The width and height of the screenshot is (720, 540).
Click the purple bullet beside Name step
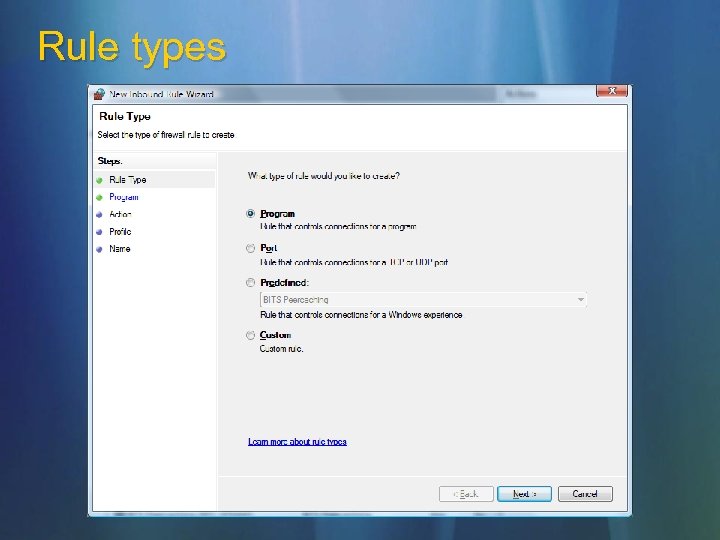[x=99, y=249]
